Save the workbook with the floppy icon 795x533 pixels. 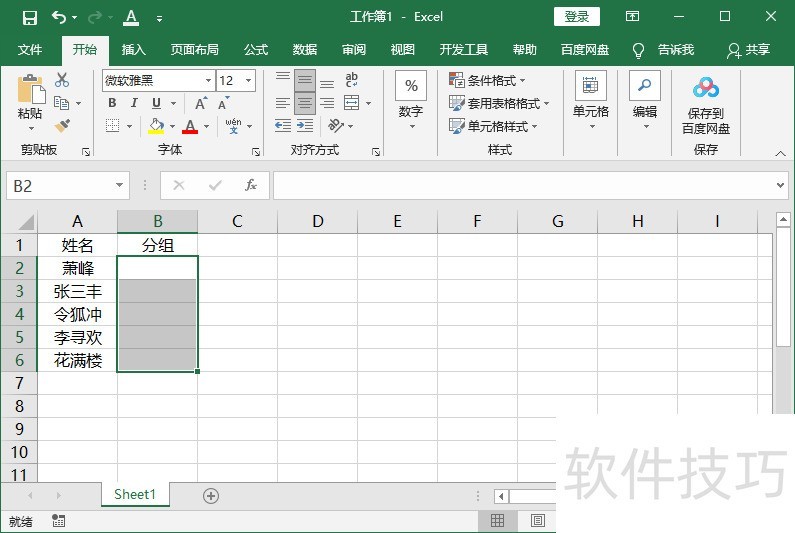click(30, 18)
